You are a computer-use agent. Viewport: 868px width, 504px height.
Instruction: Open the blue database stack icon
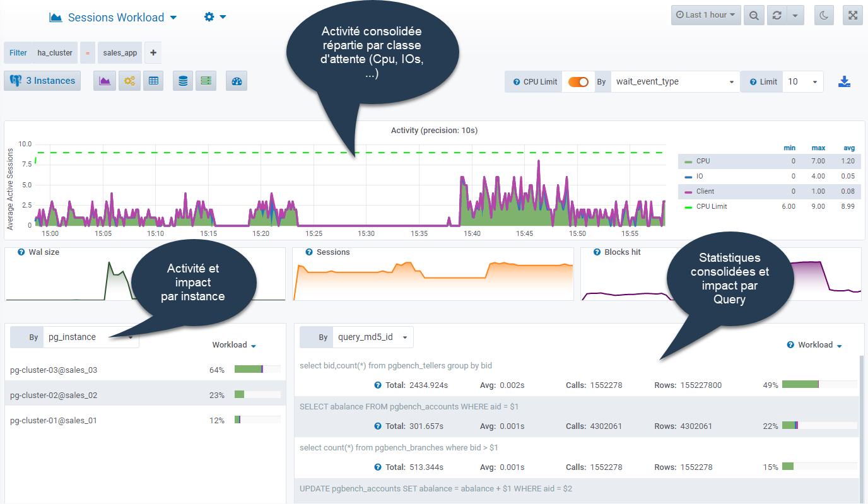point(183,81)
